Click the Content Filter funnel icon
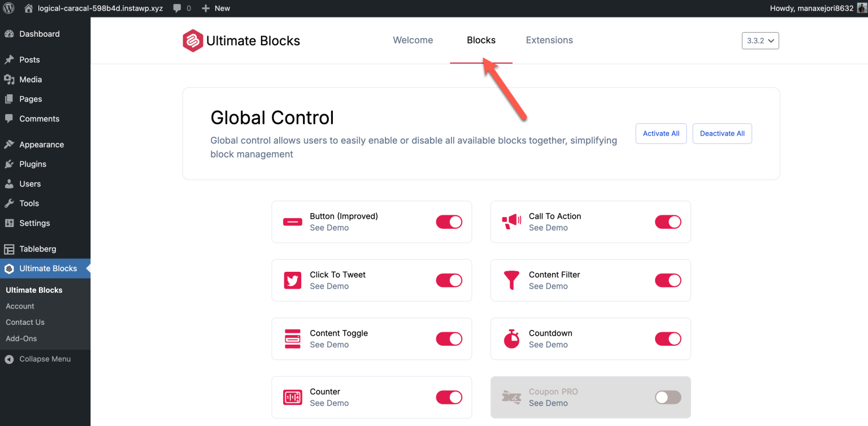This screenshot has height=426, width=868. coord(511,280)
